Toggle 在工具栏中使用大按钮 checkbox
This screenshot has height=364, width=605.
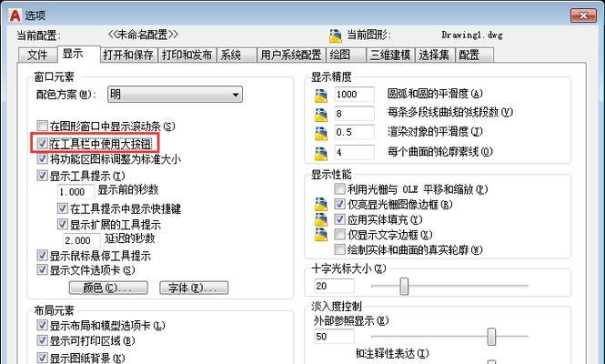point(42,144)
